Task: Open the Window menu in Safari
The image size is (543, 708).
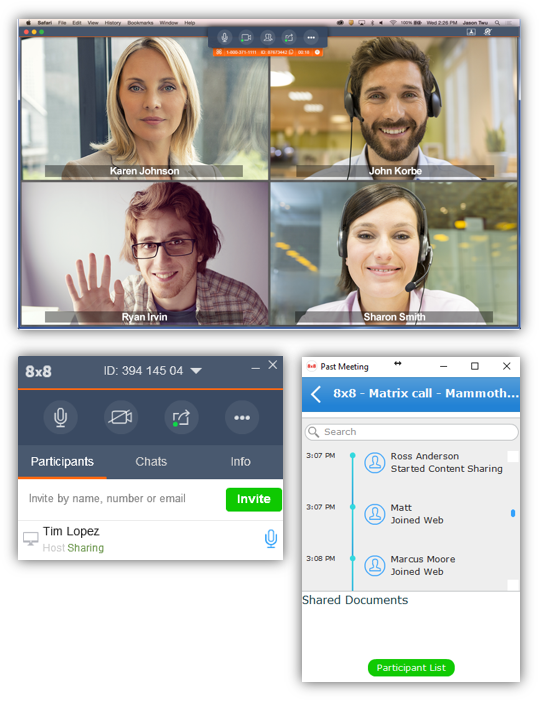Action: (x=168, y=23)
